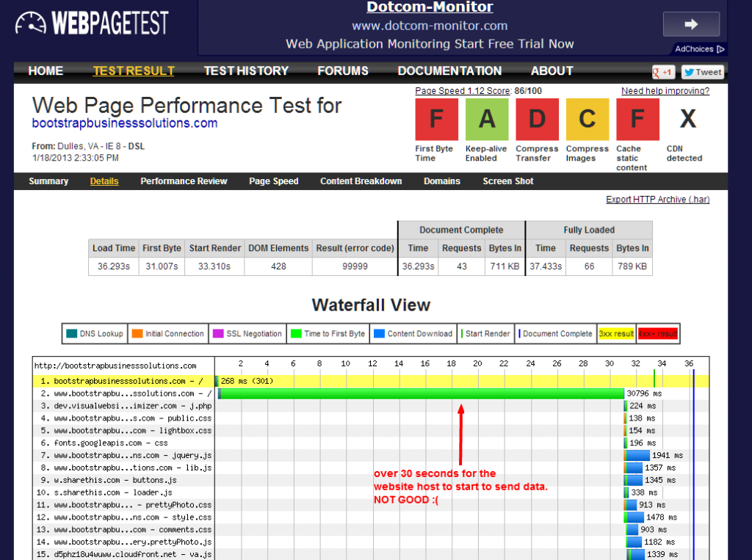
Task: Click the Initial Connection orange legend swatch
Action: pos(137,334)
